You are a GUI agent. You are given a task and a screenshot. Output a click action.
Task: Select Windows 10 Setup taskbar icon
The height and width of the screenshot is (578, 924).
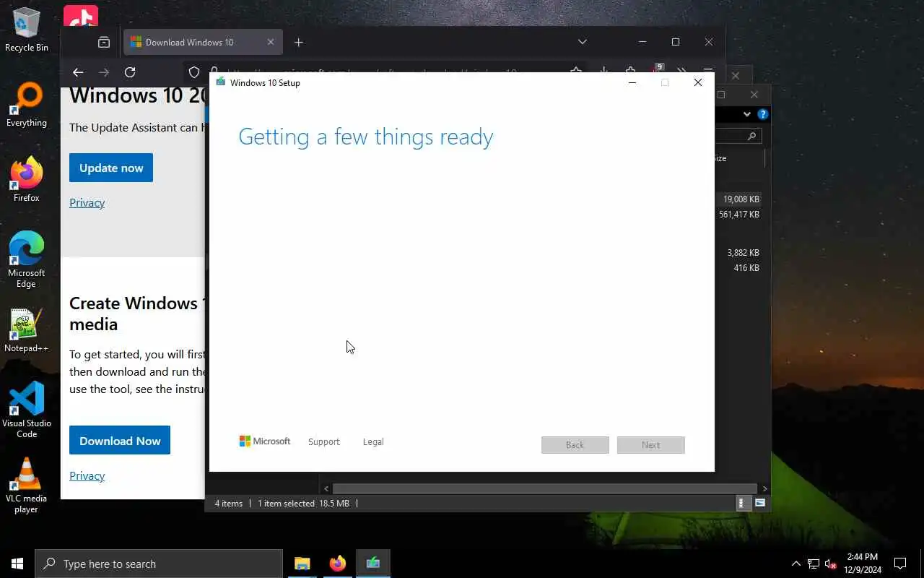tap(373, 564)
